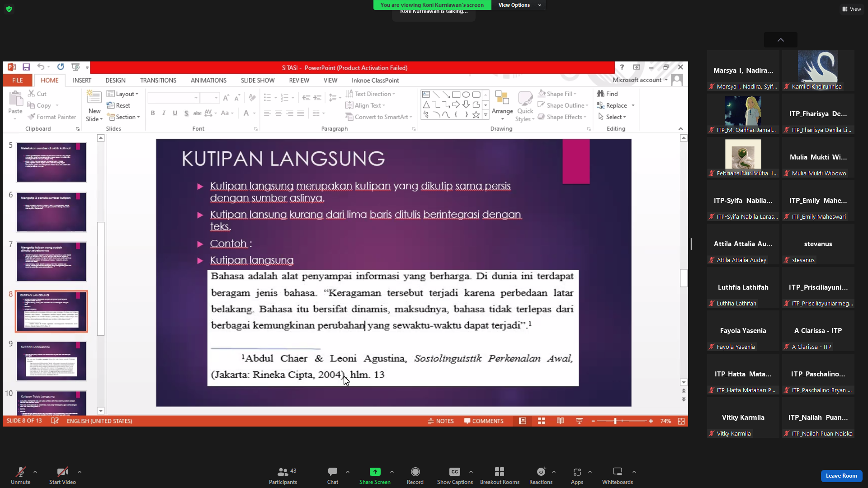The width and height of the screenshot is (868, 488).
Task: Click the Leave Room button
Action: click(x=841, y=475)
